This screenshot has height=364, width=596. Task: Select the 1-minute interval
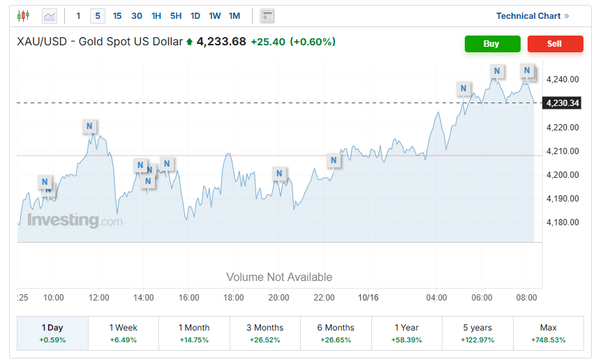(x=78, y=16)
